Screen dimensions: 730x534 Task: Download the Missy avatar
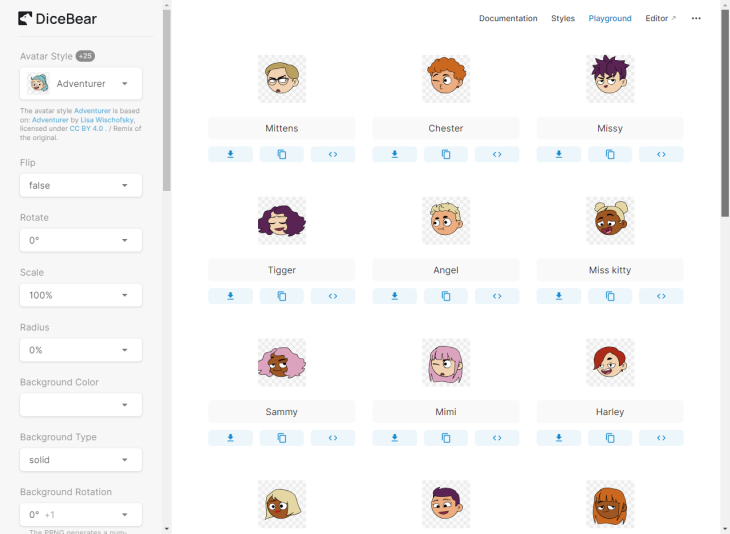tap(559, 154)
